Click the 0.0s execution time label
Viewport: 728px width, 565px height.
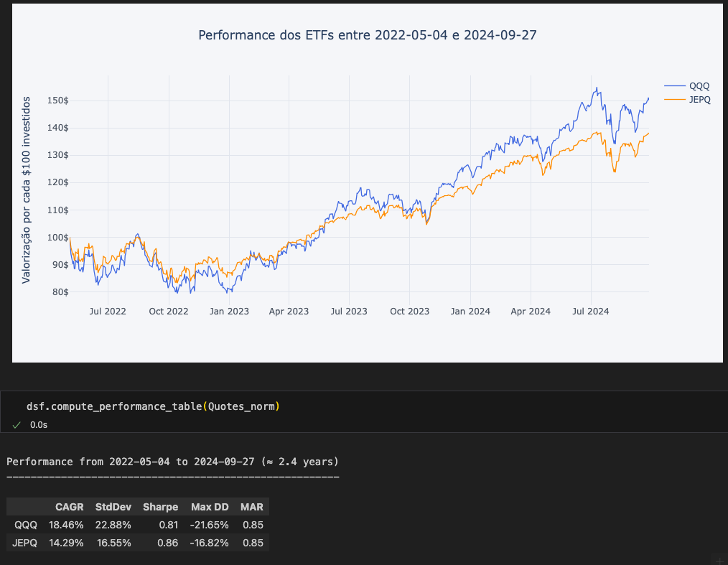39,425
